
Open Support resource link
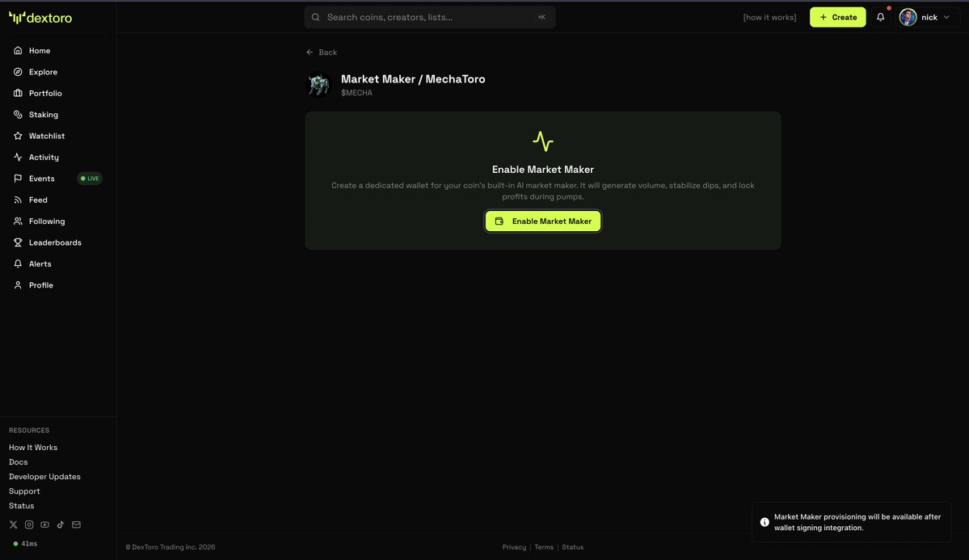(x=24, y=491)
